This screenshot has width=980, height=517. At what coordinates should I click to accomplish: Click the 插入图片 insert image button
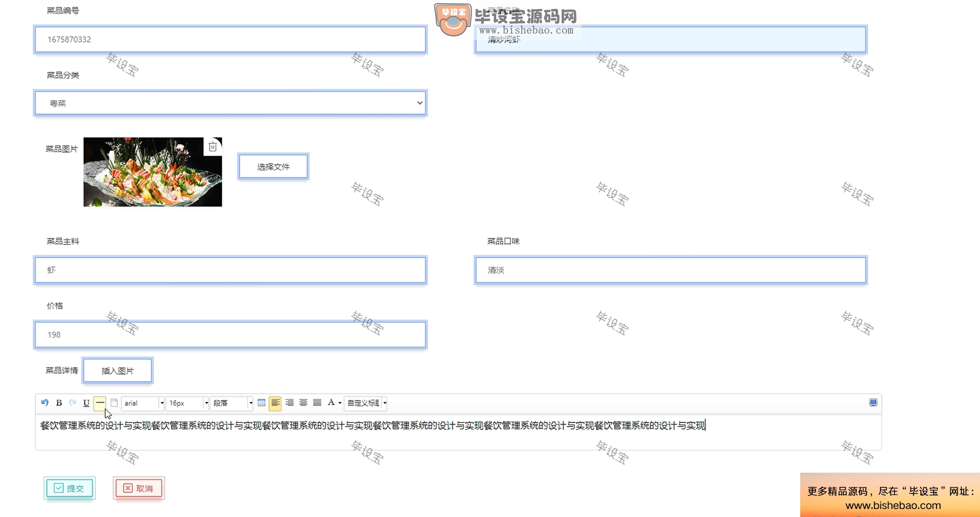(x=118, y=370)
